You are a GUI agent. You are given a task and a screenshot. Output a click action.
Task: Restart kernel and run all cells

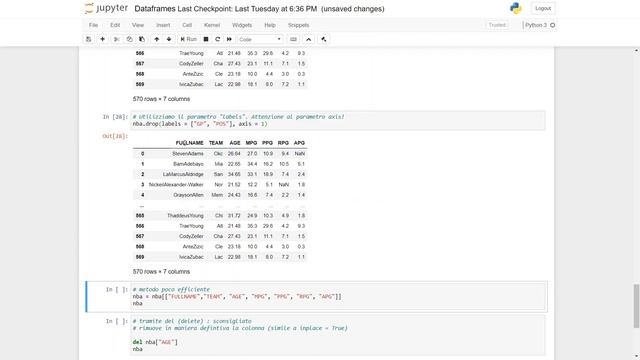pos(229,39)
